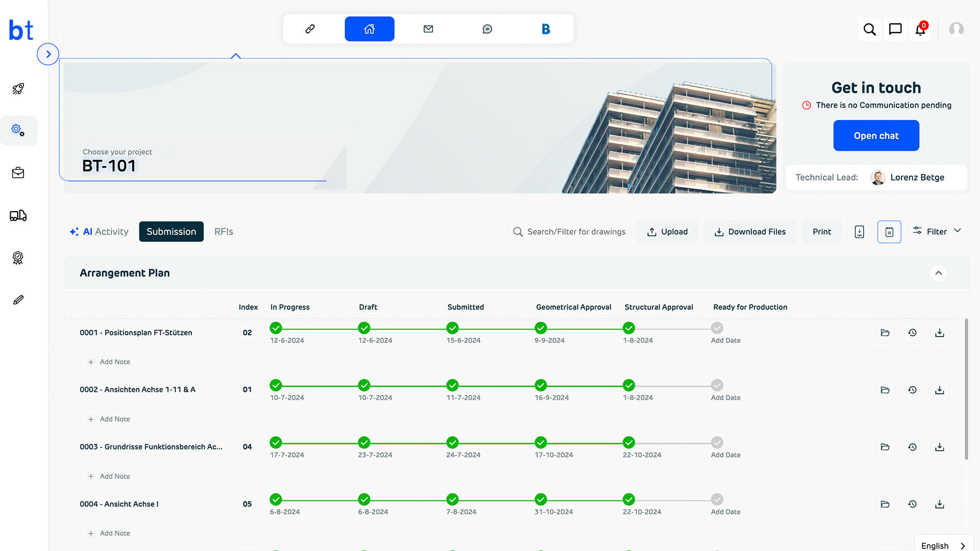Download 0002 Ansichten Achse 1-11 & A
The image size is (980, 551).
coord(940,390)
